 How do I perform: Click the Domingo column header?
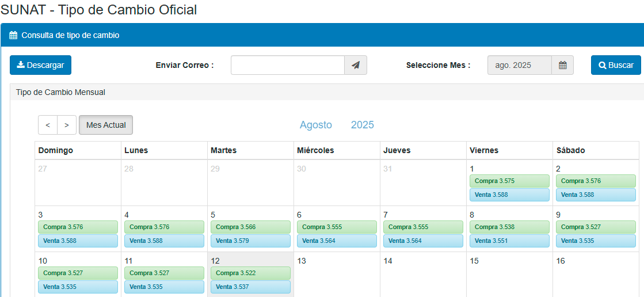(78, 150)
